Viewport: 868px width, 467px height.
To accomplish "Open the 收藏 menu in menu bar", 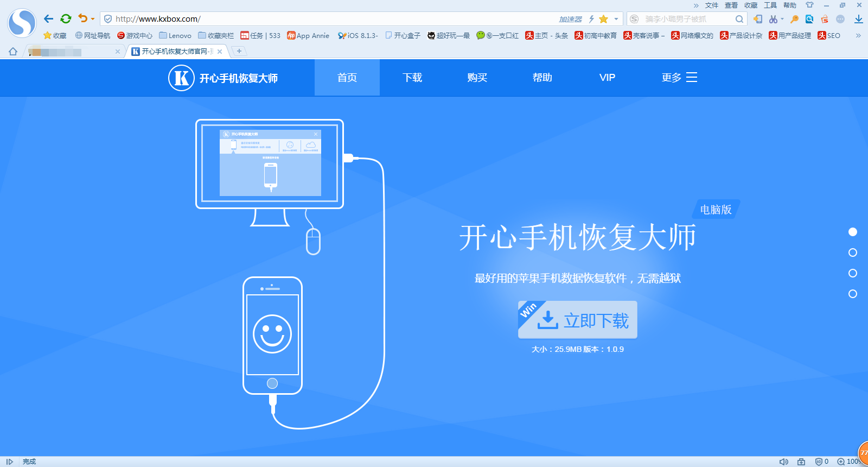I will (751, 5).
